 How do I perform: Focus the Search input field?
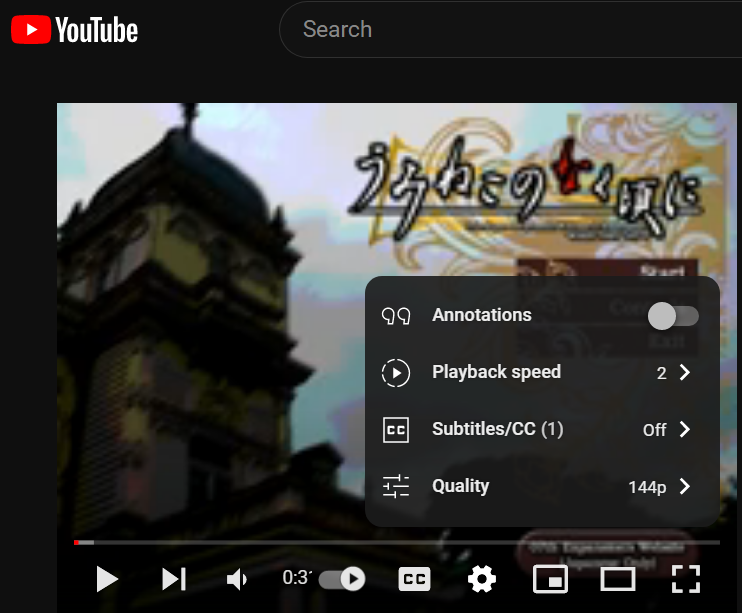(511, 29)
